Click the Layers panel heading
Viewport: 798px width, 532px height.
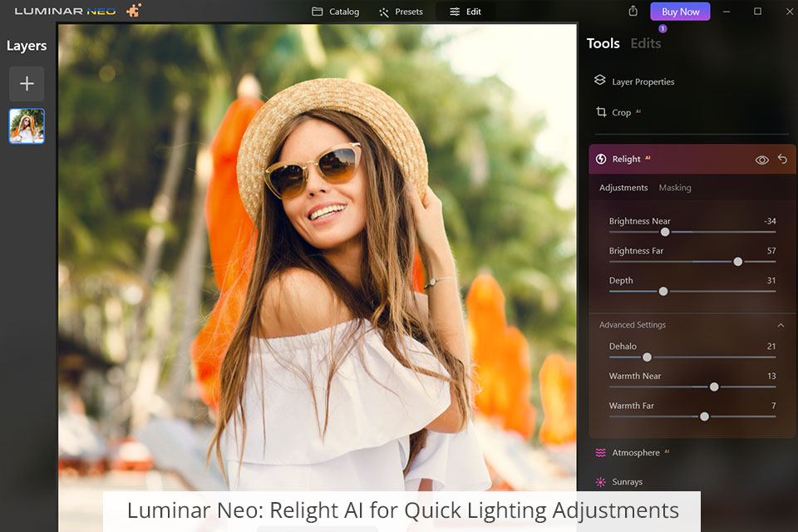(27, 46)
